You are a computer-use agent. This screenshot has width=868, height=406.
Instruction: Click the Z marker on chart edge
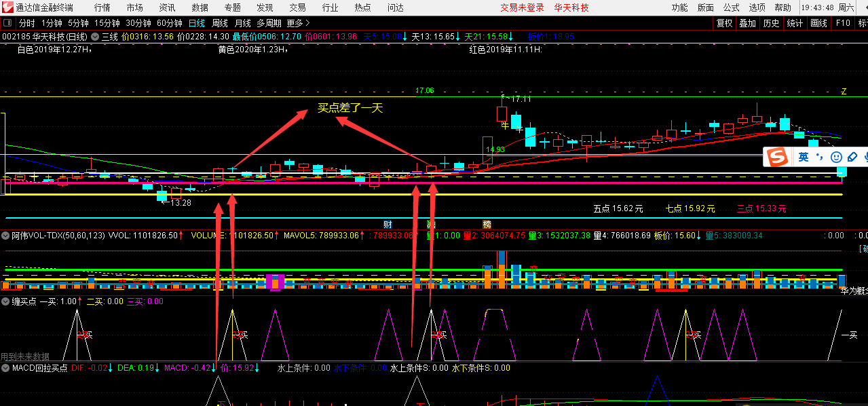(x=844, y=91)
